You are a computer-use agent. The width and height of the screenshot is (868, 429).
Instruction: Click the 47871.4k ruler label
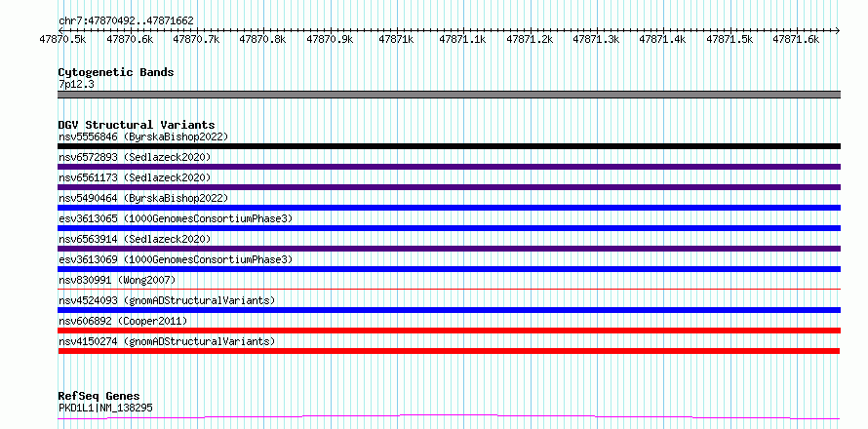(x=662, y=39)
